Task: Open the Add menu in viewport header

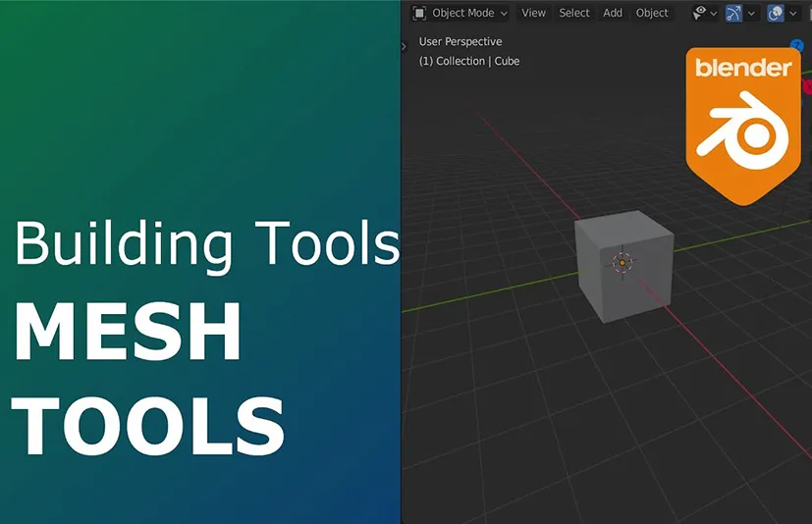Action: tap(613, 13)
